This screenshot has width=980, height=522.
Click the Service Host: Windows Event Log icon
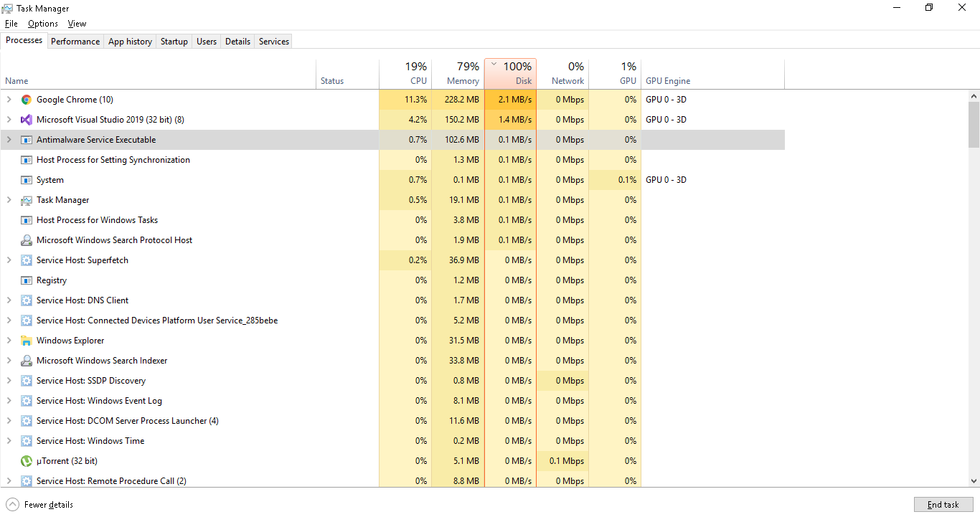(x=27, y=401)
